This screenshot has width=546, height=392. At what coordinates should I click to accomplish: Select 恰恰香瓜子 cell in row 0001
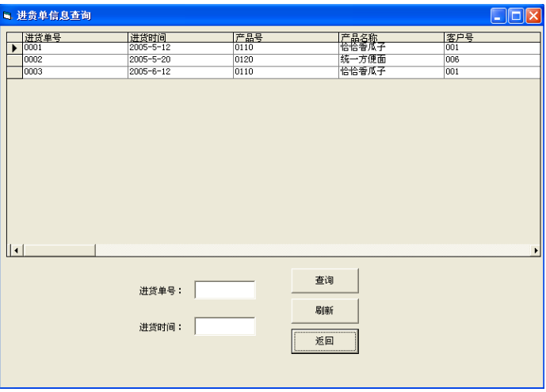(x=391, y=48)
